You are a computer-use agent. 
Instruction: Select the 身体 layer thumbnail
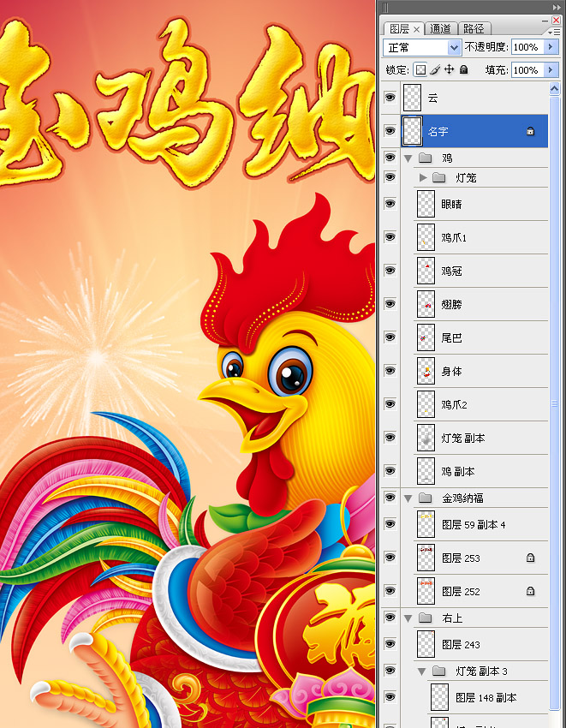tap(426, 371)
